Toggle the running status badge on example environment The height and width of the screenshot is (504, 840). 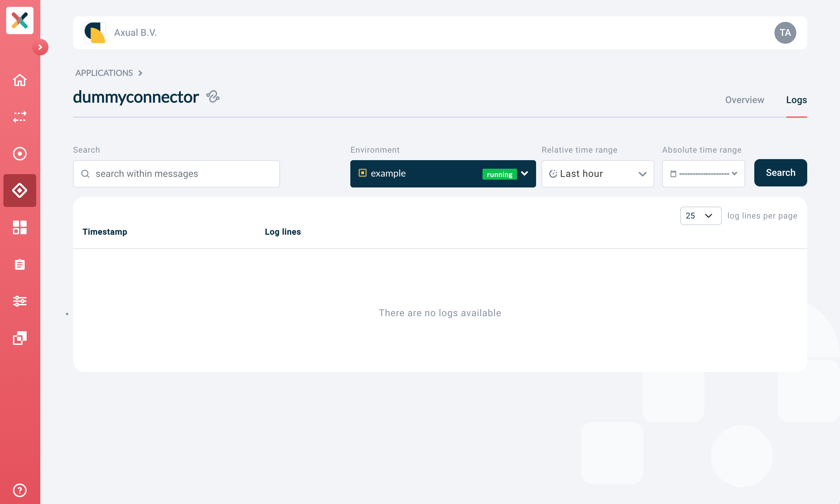499,174
